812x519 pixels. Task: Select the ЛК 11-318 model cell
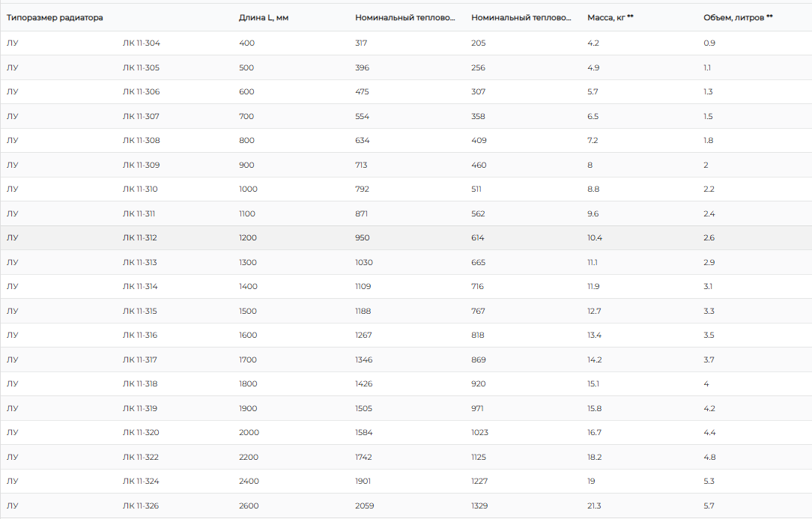click(141, 384)
